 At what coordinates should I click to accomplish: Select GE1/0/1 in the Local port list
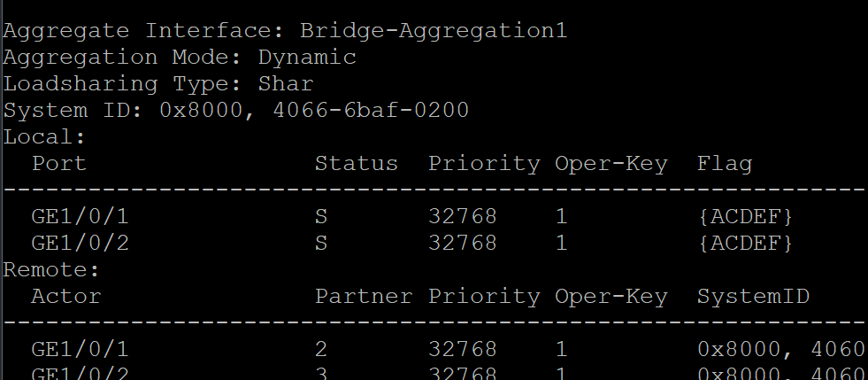[81, 217]
